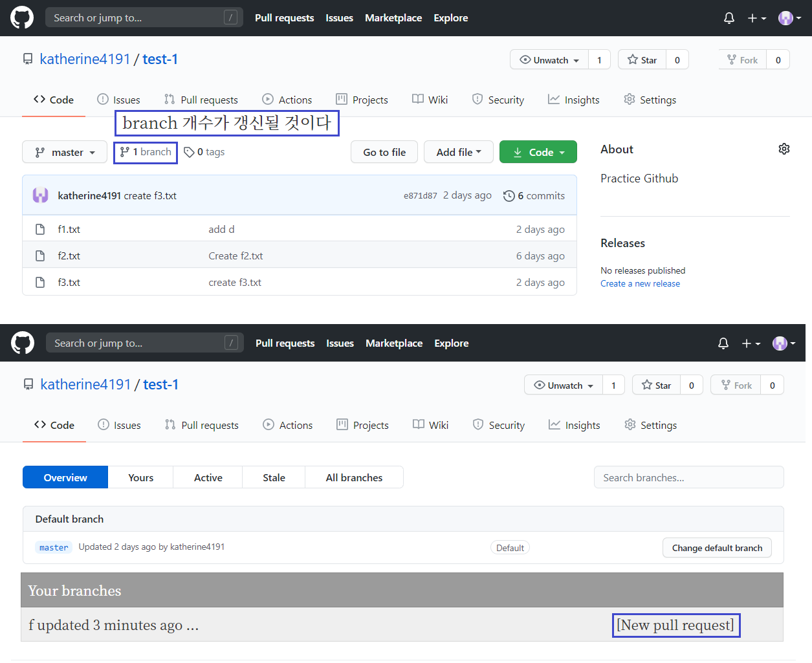812x663 pixels.
Task: Click commit hash e871d87
Action: [421, 196]
